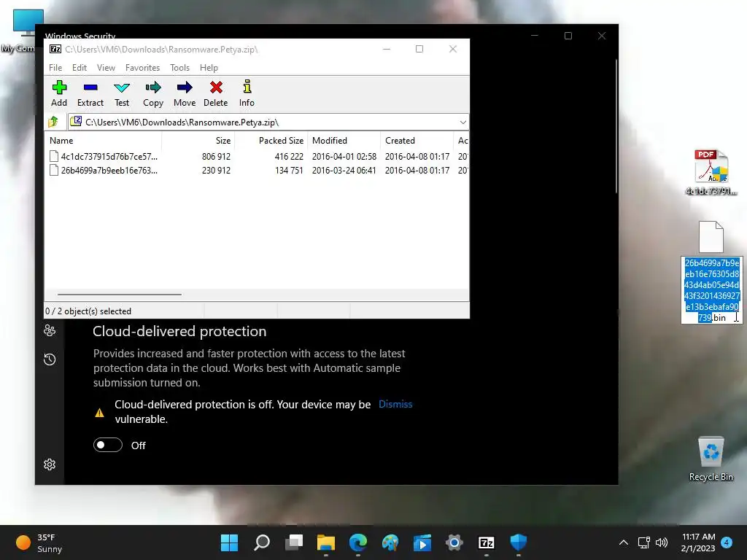Click the Add toolbar icon in 7-Zip
The image size is (747, 560).
tap(59, 93)
